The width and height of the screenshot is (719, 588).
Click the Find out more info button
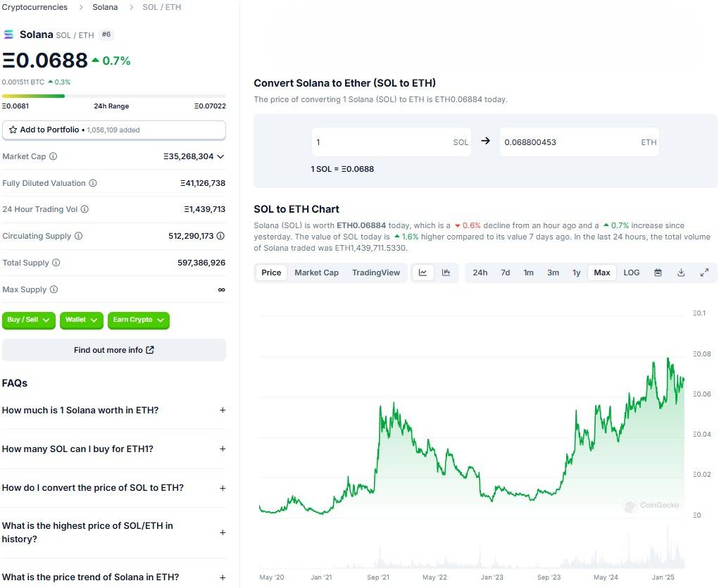tap(114, 350)
